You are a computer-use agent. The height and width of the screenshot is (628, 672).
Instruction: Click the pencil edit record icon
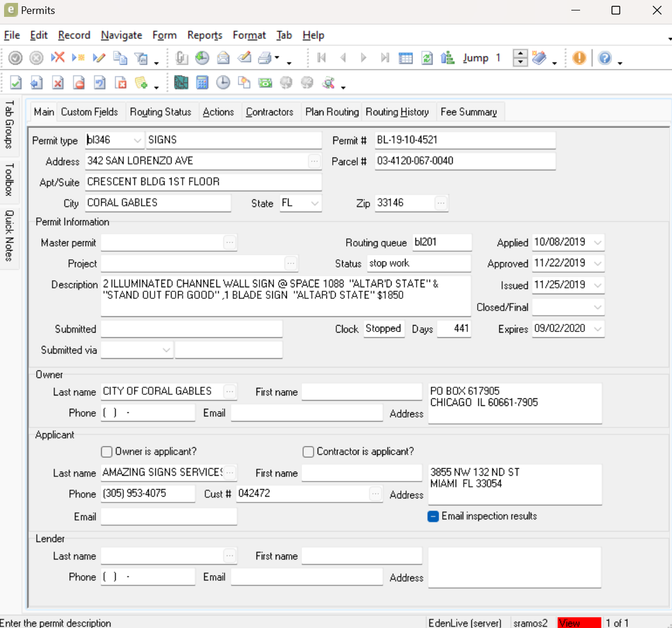(x=99, y=58)
